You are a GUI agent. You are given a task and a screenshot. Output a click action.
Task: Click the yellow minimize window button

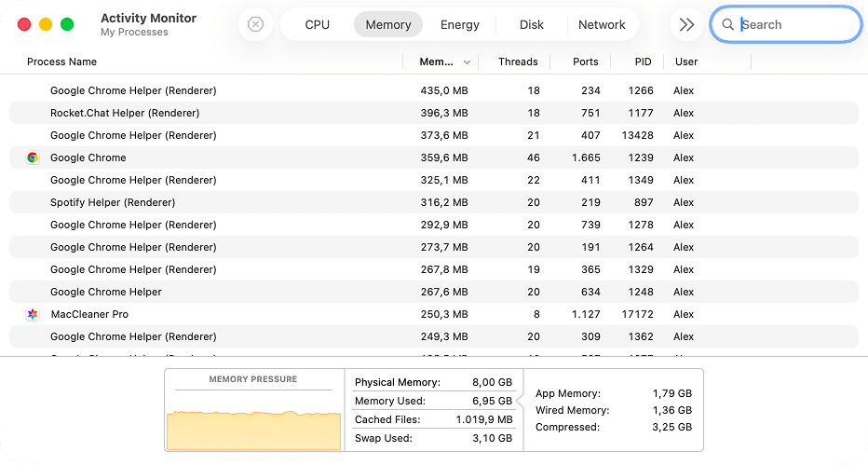click(x=46, y=24)
